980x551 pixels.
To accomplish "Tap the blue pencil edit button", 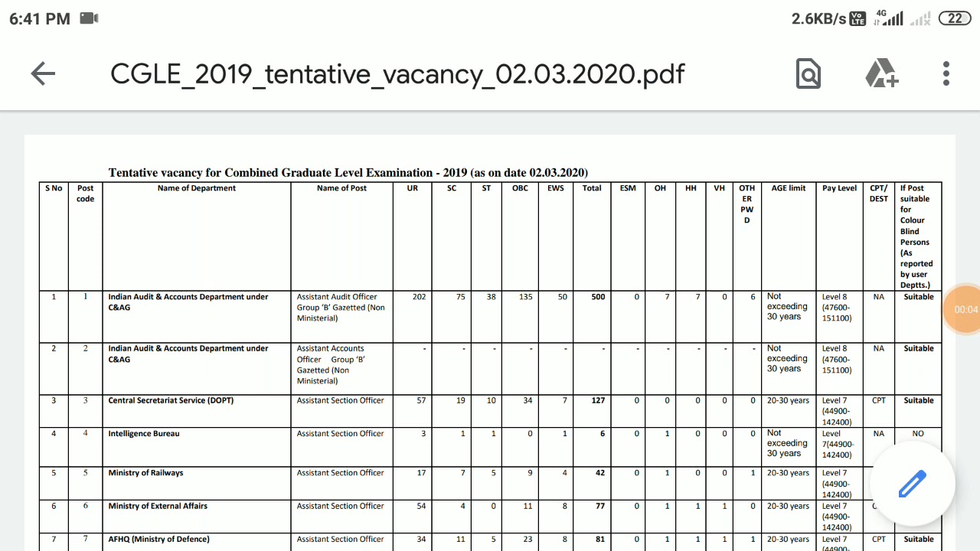I will (913, 484).
